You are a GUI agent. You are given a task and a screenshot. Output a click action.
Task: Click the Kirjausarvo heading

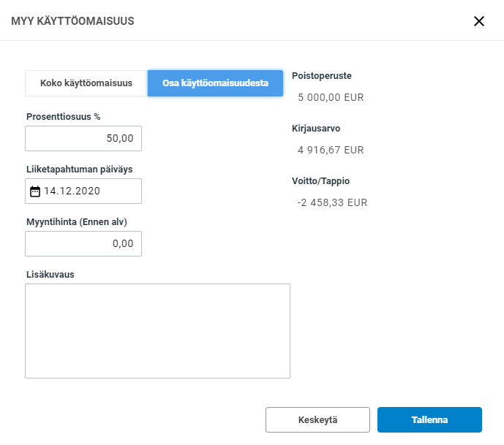pos(316,128)
